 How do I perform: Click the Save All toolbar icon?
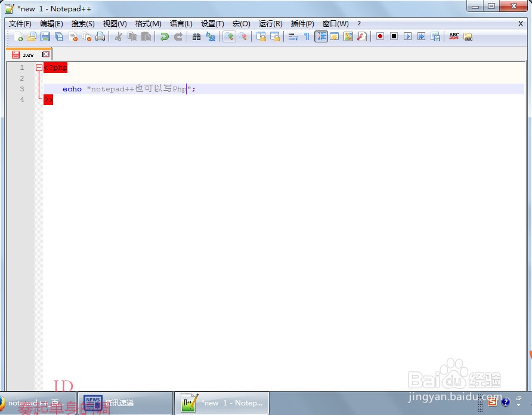(59, 36)
